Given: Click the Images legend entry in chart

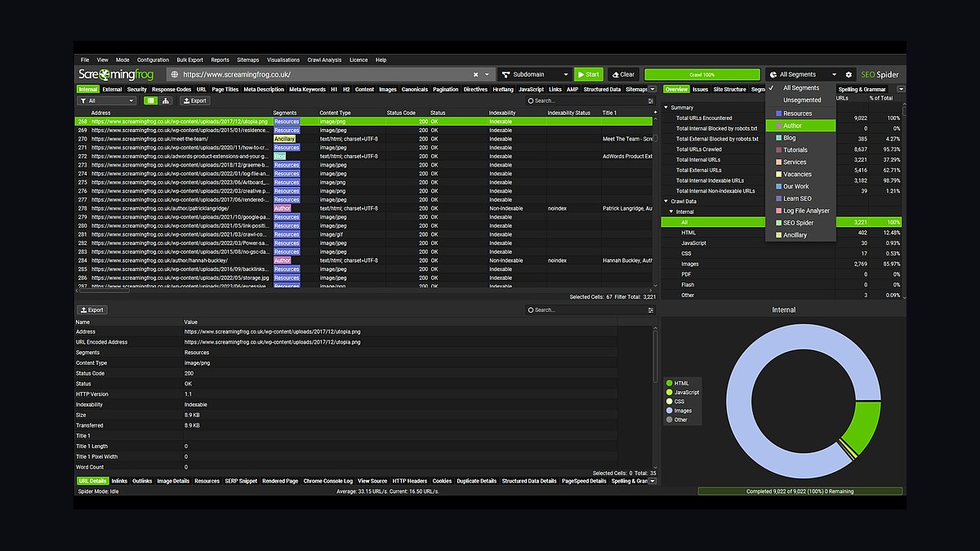Looking at the screenshot, I should click(x=679, y=411).
